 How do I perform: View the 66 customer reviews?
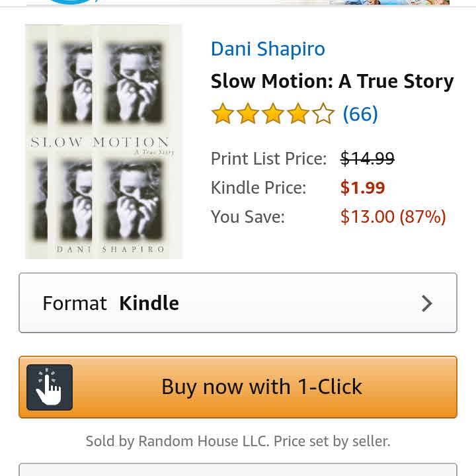click(360, 114)
